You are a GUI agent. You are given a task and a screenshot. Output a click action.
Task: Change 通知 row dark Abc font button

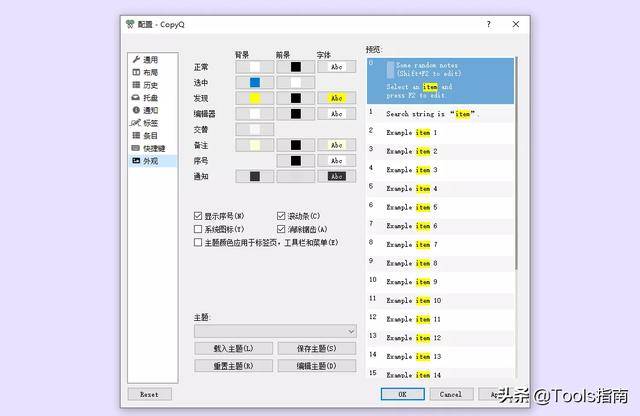tap(336, 176)
